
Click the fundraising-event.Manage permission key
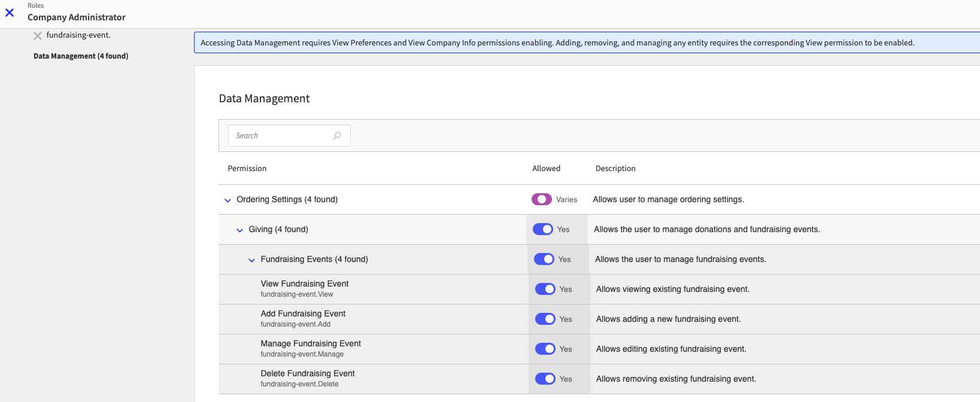[302, 354]
